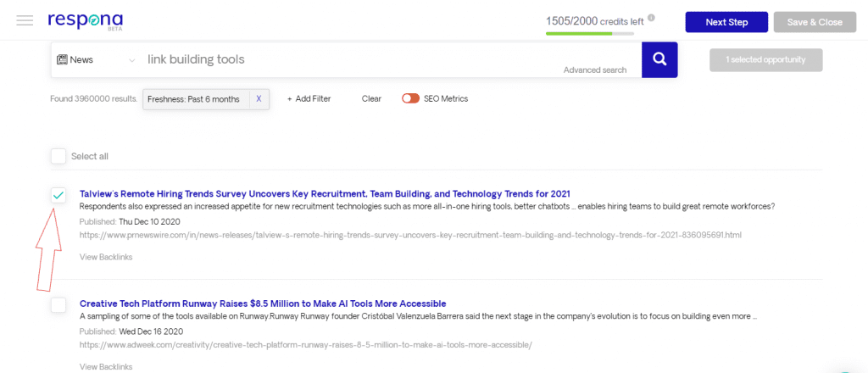This screenshot has height=373, width=868.
Task: Open the hamburger menu
Action: tap(25, 21)
